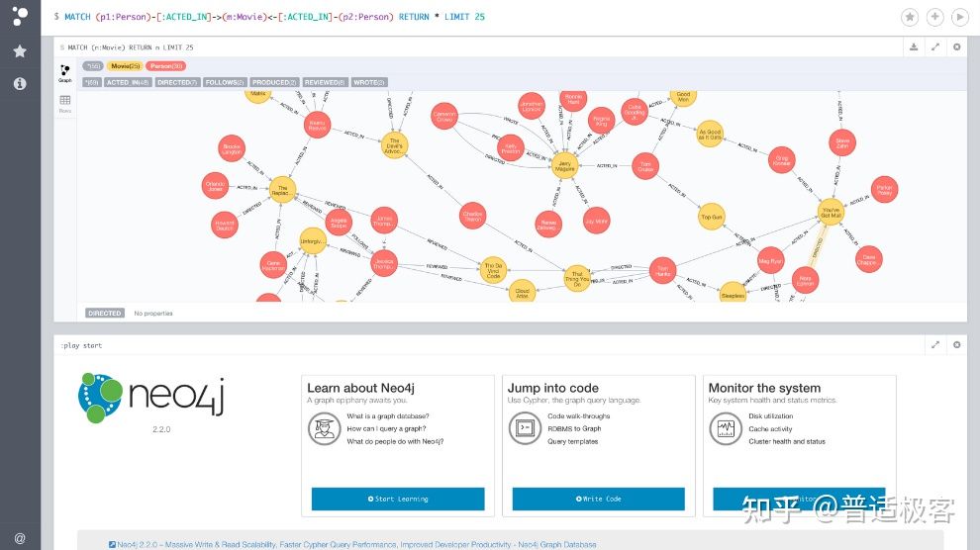Select the Unforgiven movie node

tap(313, 241)
